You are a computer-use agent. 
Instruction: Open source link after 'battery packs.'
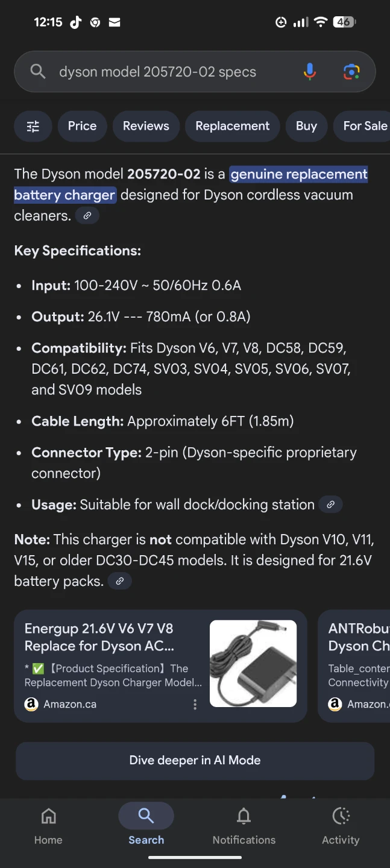click(x=120, y=581)
